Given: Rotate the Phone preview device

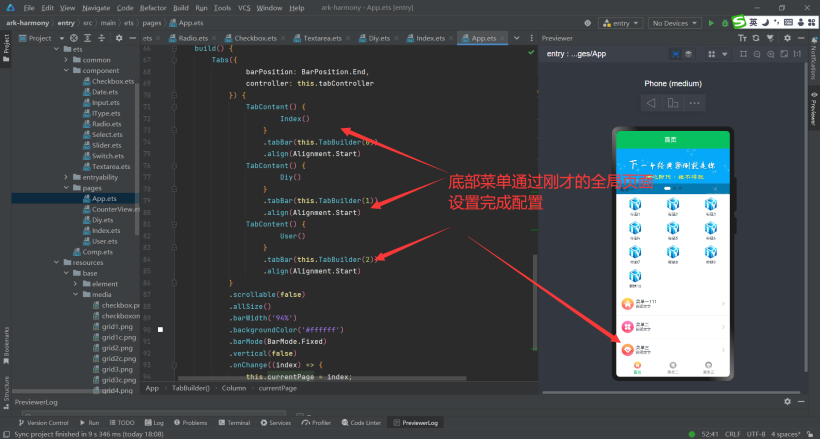Looking at the screenshot, I should pyautogui.click(x=672, y=103).
